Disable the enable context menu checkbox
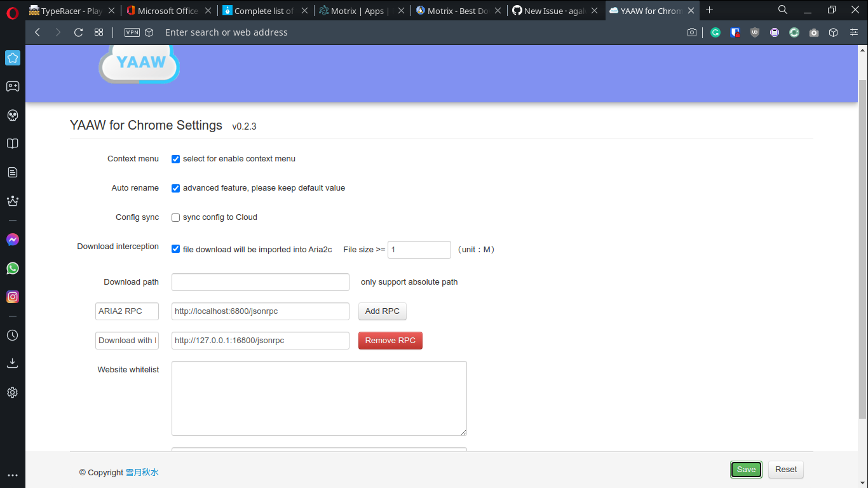868x488 pixels. [x=175, y=159]
